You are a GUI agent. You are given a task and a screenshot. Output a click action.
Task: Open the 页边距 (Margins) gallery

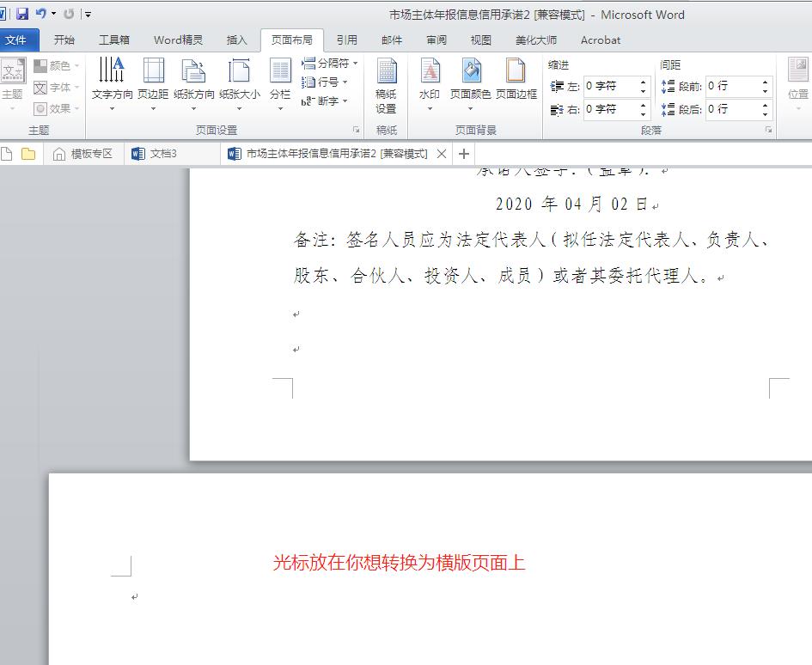(153, 82)
